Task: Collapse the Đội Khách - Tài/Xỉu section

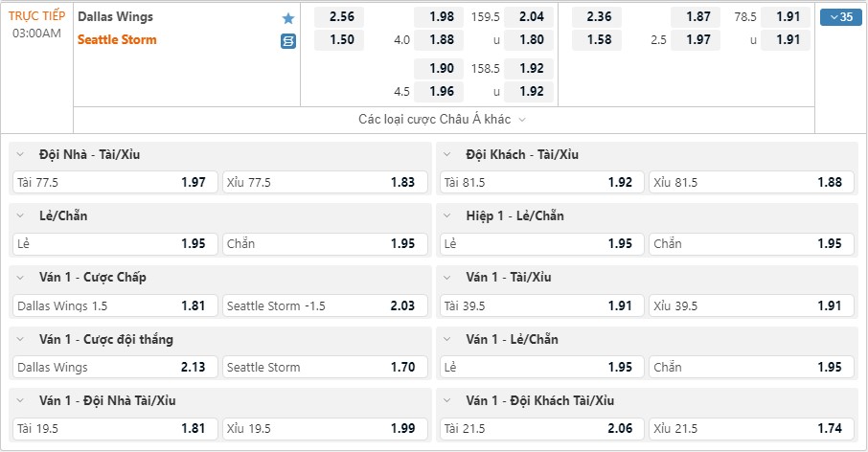Action: pyautogui.click(x=447, y=154)
